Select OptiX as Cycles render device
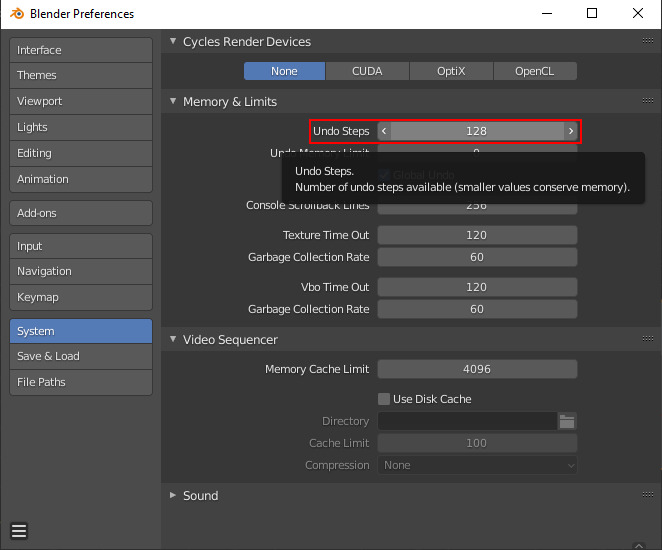 [x=451, y=71]
